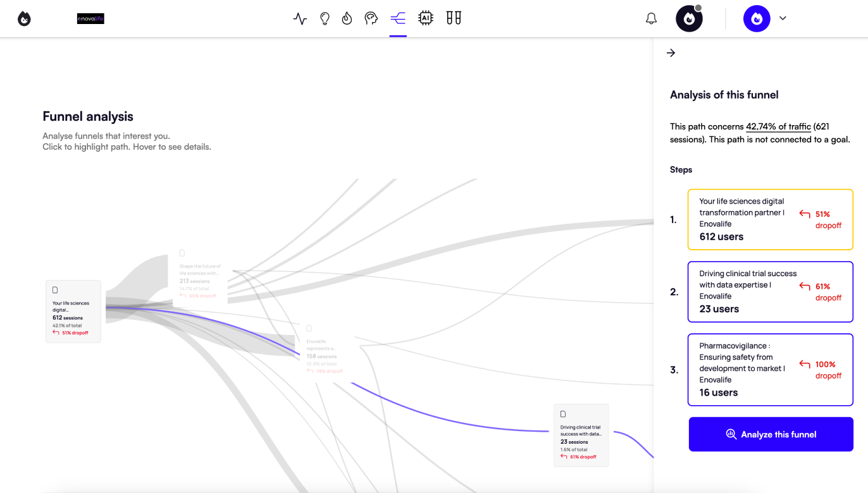The image size is (868, 493).
Task: Click the 100% dropoff label in step 3
Action: coord(828,370)
